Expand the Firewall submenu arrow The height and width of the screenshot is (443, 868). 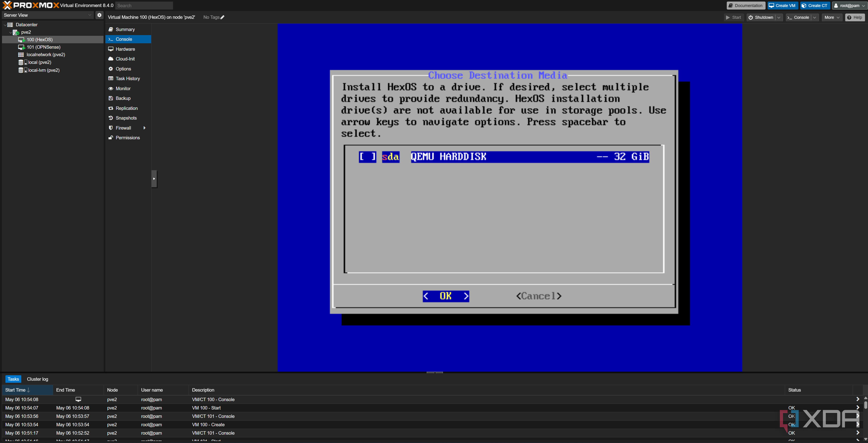click(144, 128)
